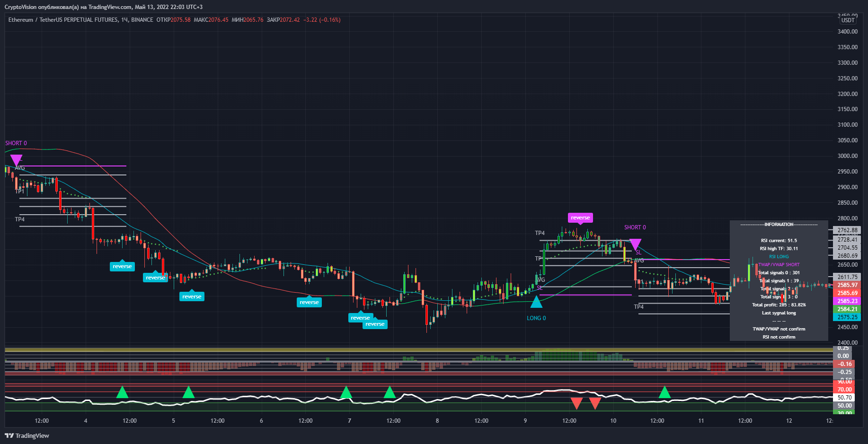This screenshot has height=444, width=868.
Task: Click the TradingView logo at bottom left
Action: click(27, 435)
